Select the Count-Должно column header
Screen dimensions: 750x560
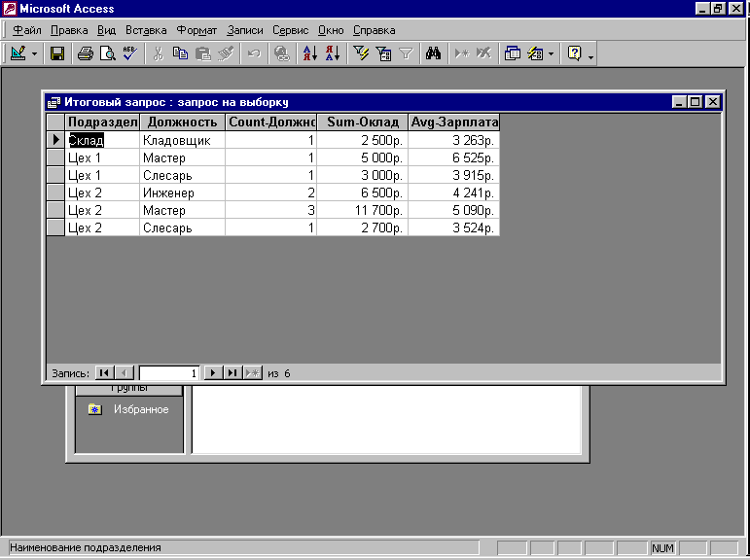click(271, 122)
